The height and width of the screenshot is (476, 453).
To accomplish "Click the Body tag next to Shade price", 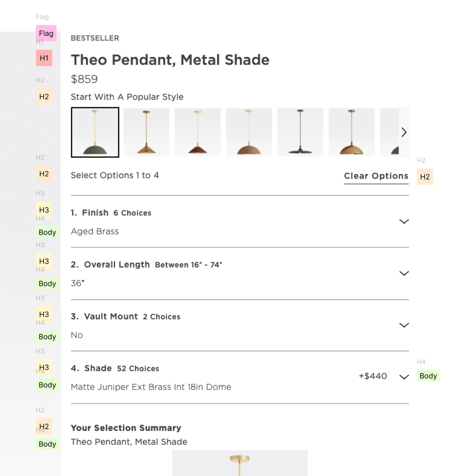I will tap(428, 376).
